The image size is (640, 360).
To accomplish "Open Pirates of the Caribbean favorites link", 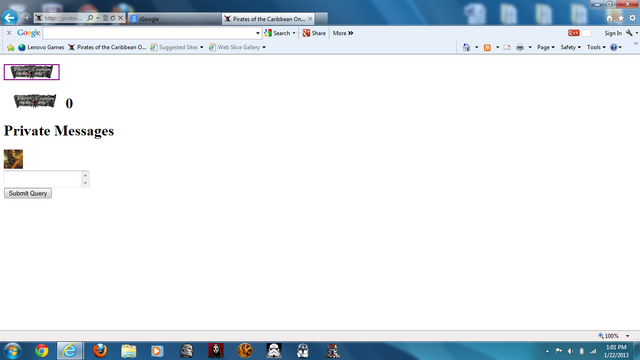I will tap(107, 47).
